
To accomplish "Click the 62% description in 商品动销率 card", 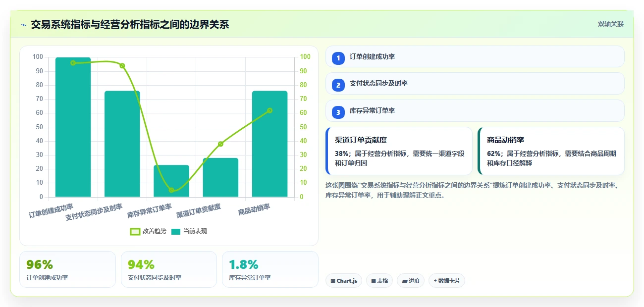I will (551, 158).
